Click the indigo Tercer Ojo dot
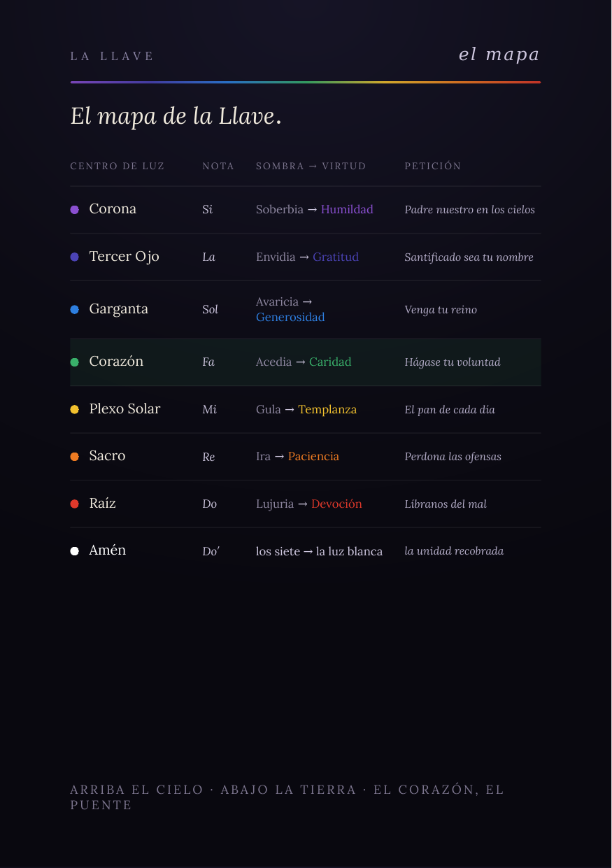Image resolution: width=612 pixels, height=868 pixels. tap(75, 257)
